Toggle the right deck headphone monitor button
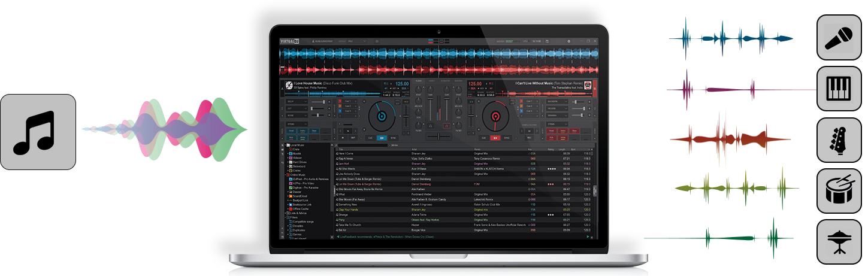The image size is (868, 276). [x=446, y=126]
